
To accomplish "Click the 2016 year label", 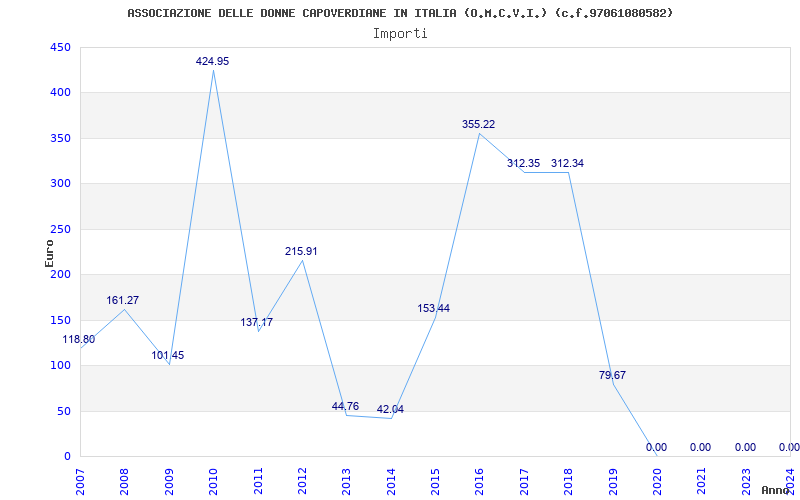I will click(480, 482).
